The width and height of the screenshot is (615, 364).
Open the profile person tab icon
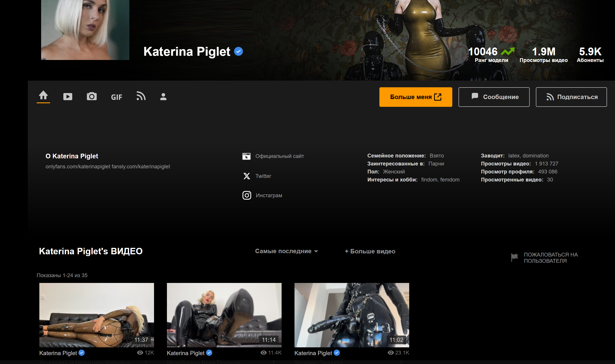(x=163, y=97)
